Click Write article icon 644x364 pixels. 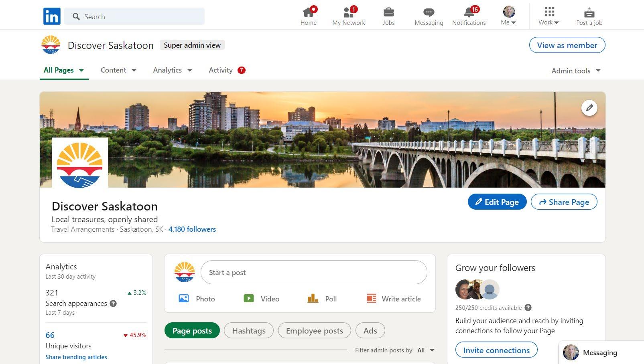372,299
